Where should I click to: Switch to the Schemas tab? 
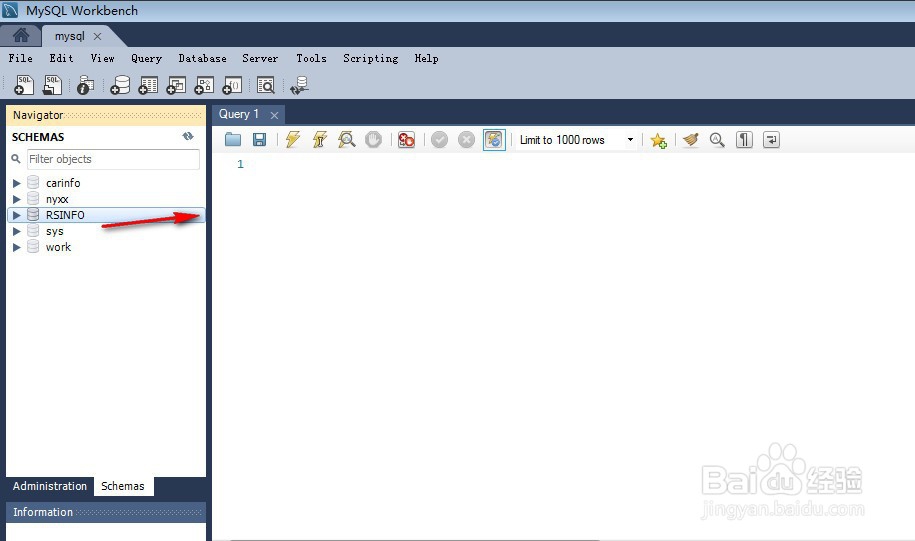coord(123,486)
